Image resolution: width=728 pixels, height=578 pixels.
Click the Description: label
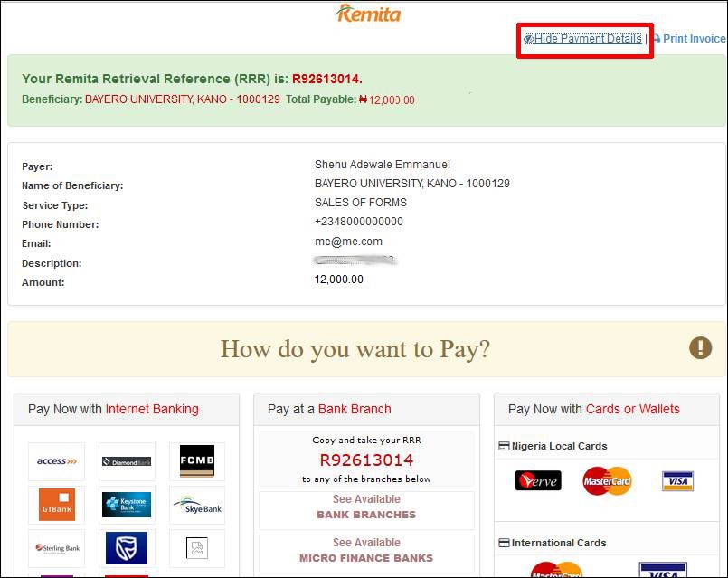click(52, 263)
